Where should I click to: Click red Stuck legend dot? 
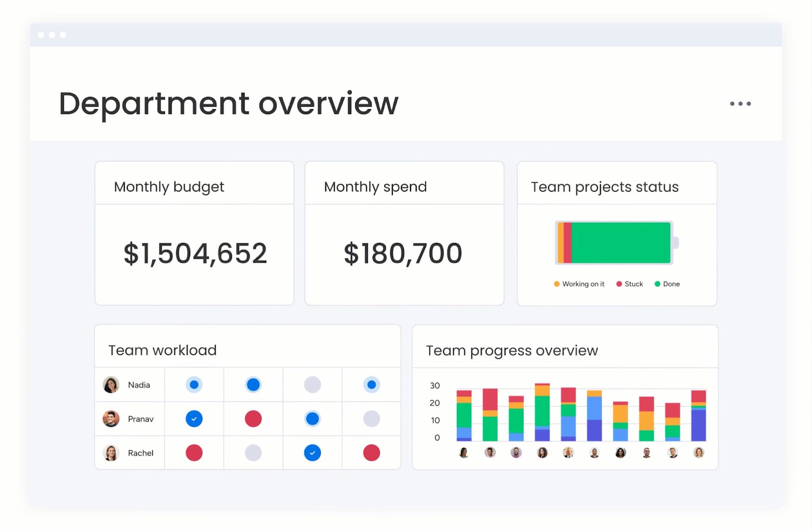619,284
